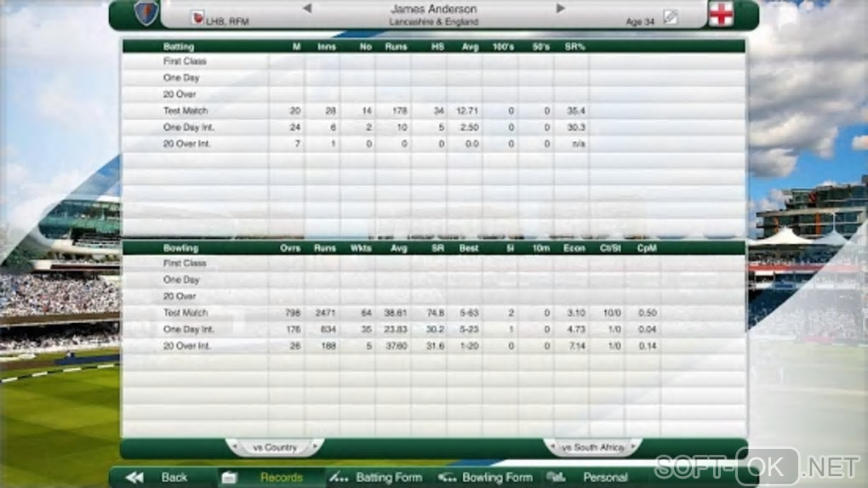This screenshot has width=868, height=488.
Task: Switch to the Bowling Form tab
Action: click(497, 478)
